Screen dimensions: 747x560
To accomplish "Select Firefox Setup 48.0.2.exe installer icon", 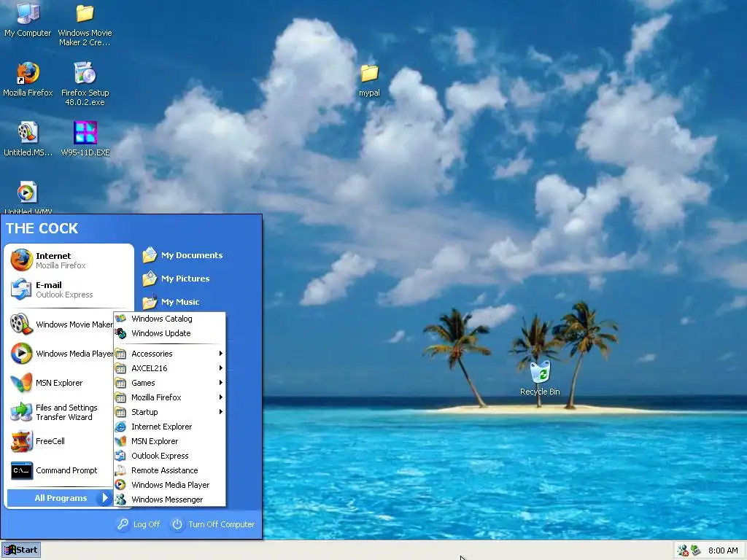I will pyautogui.click(x=85, y=84).
